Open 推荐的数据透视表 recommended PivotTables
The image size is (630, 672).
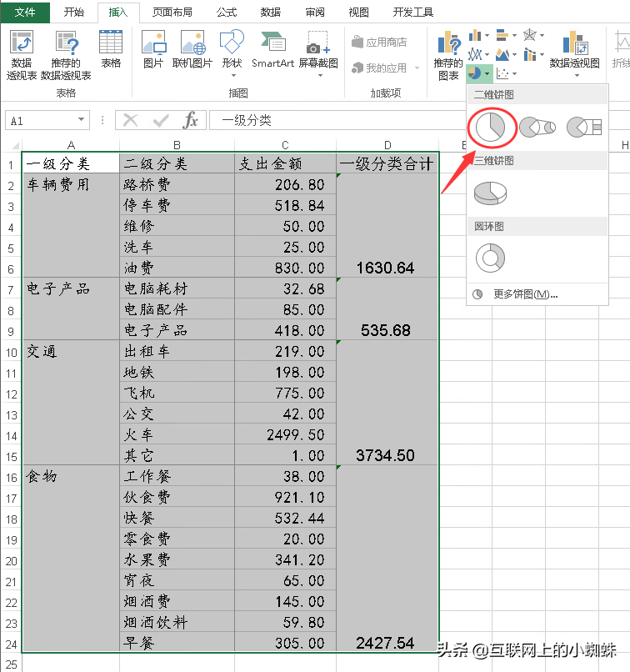coord(66,53)
